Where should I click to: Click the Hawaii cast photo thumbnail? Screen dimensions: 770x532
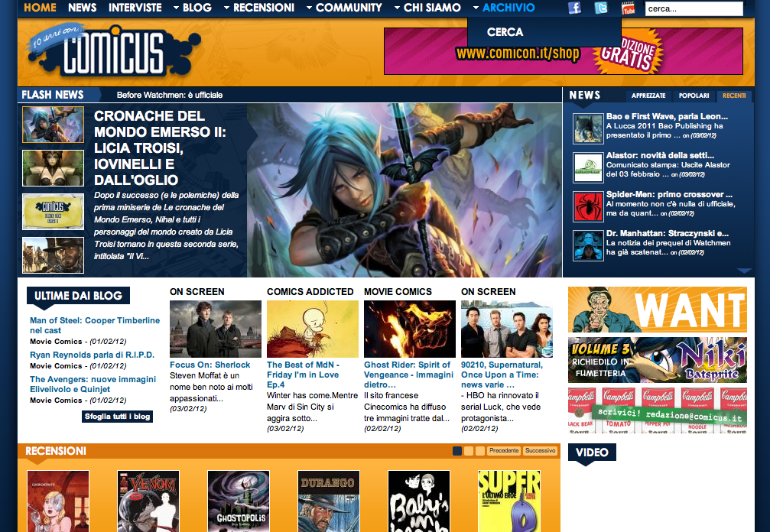click(x=507, y=329)
